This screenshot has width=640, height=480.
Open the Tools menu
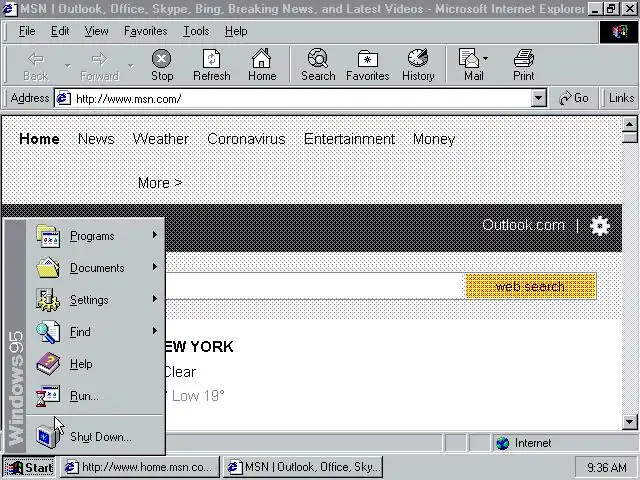[196, 31]
